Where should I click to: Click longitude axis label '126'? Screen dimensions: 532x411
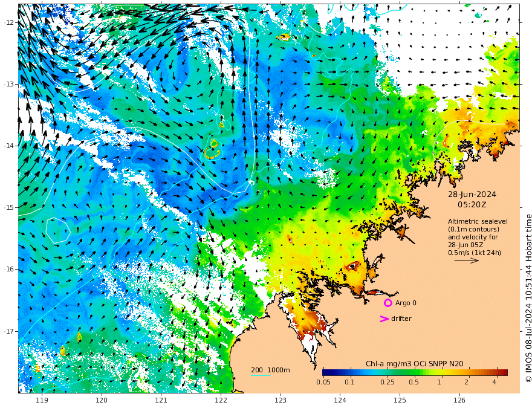pyautogui.click(x=459, y=401)
